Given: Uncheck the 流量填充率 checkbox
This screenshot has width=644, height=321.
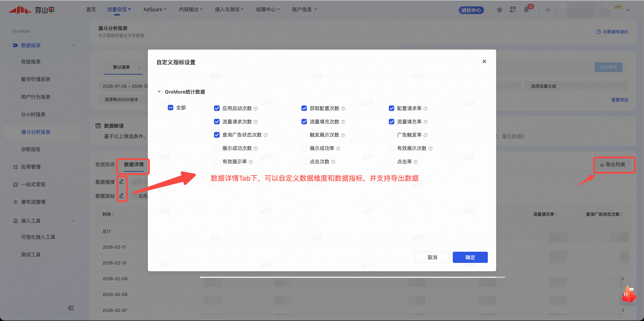Looking at the screenshot, I should click(x=391, y=122).
